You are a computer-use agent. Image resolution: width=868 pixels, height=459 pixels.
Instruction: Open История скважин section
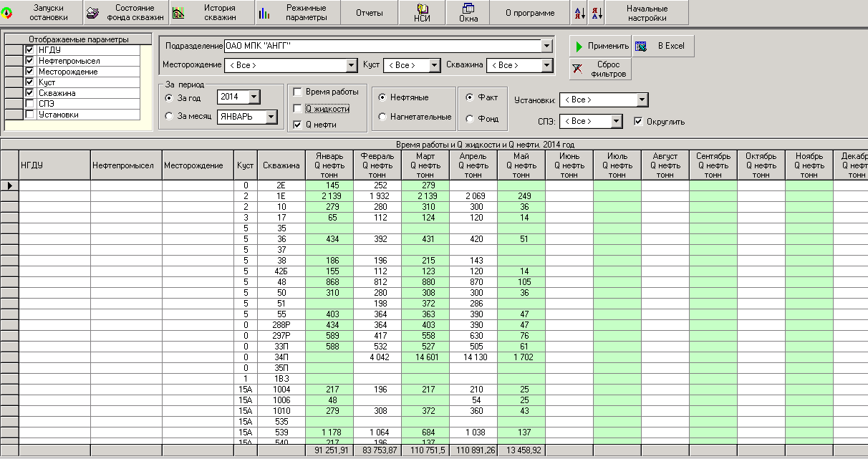pyautogui.click(x=211, y=12)
